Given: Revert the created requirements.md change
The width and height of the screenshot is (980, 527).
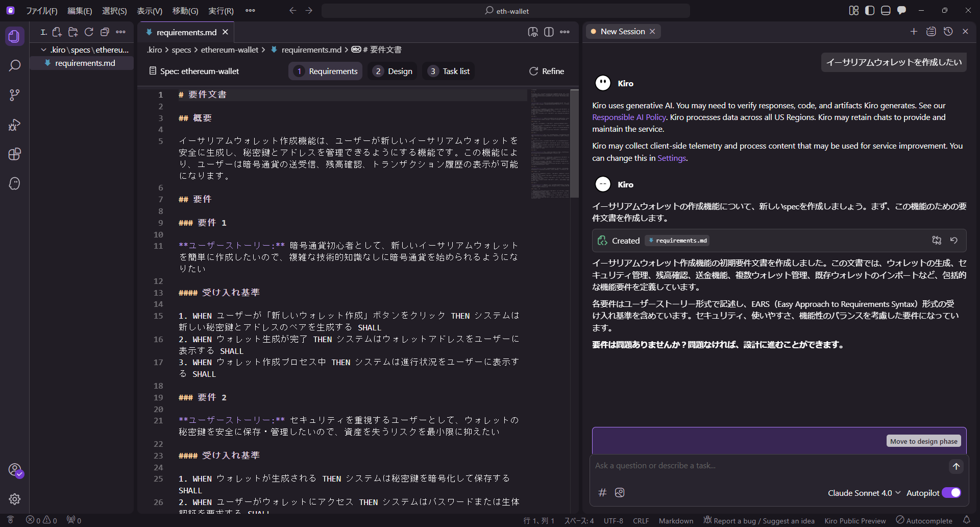Looking at the screenshot, I should [x=953, y=240].
